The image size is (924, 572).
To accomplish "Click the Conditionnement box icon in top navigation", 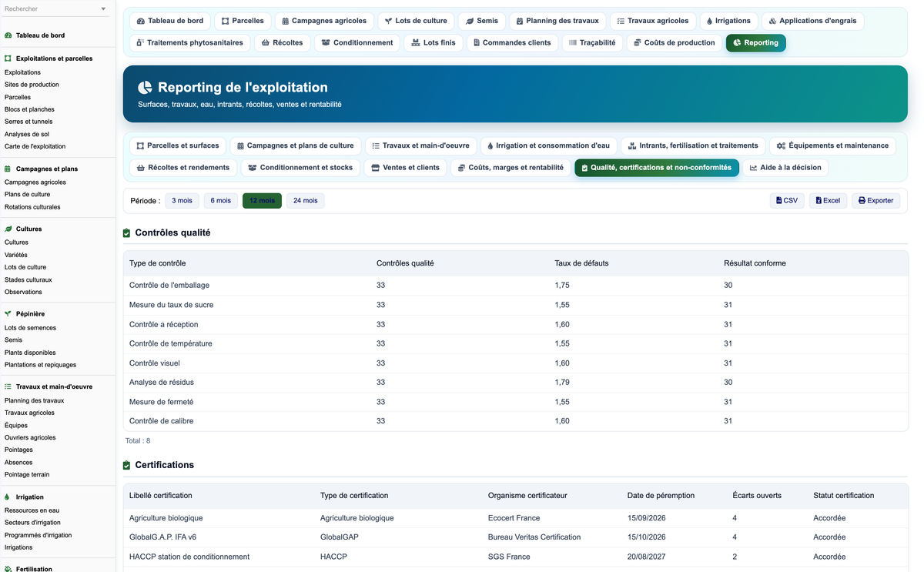I will tap(326, 43).
